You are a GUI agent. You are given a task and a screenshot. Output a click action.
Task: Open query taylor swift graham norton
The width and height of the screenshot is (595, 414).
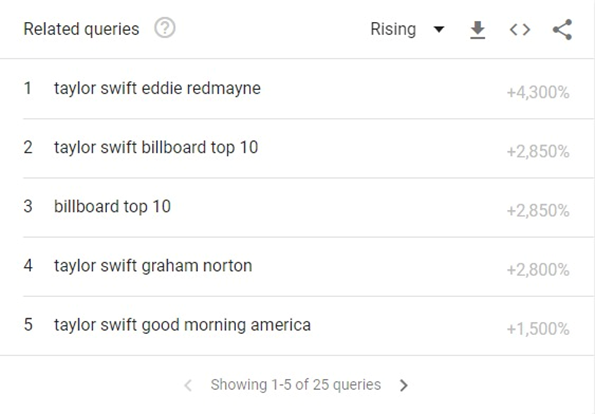[x=153, y=266]
